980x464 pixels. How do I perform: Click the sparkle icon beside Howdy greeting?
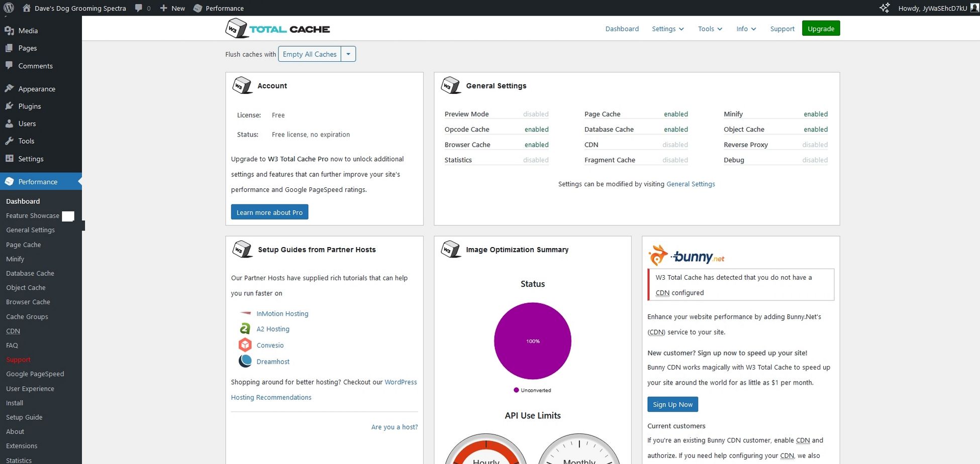click(885, 8)
